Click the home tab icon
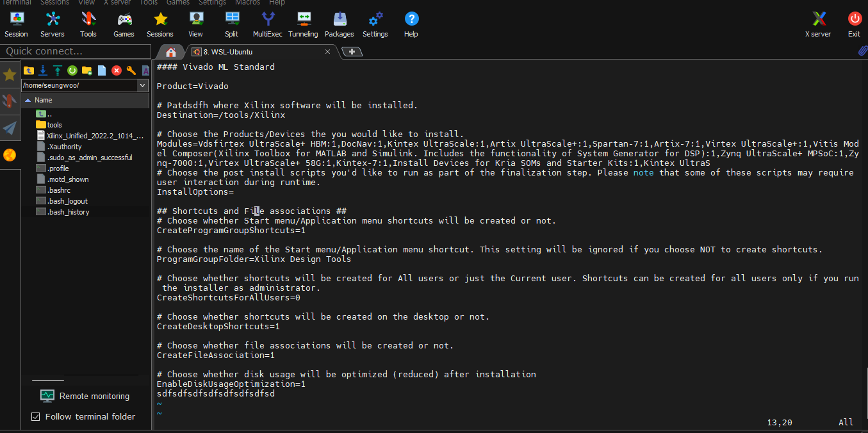Image resolution: width=868 pixels, height=433 pixels. click(x=170, y=52)
